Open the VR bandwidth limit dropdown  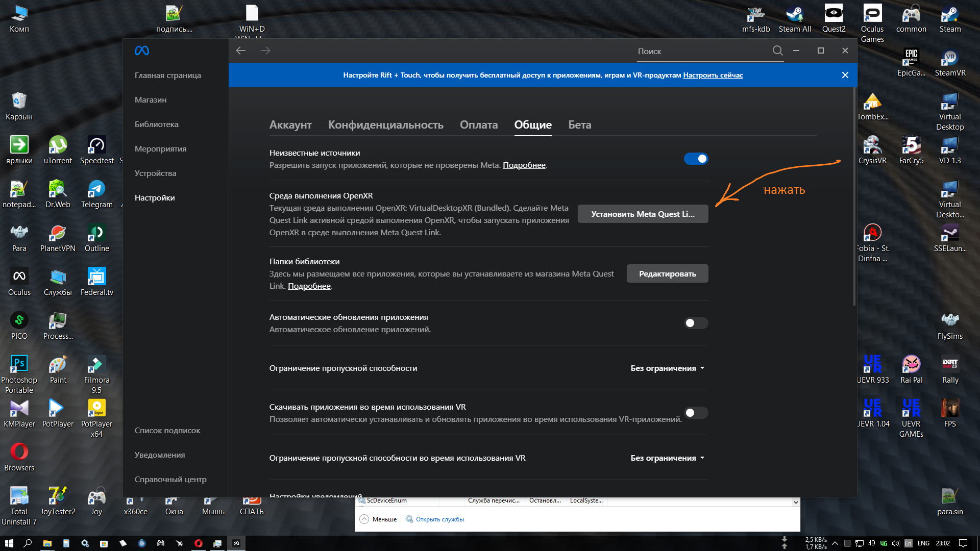668,458
